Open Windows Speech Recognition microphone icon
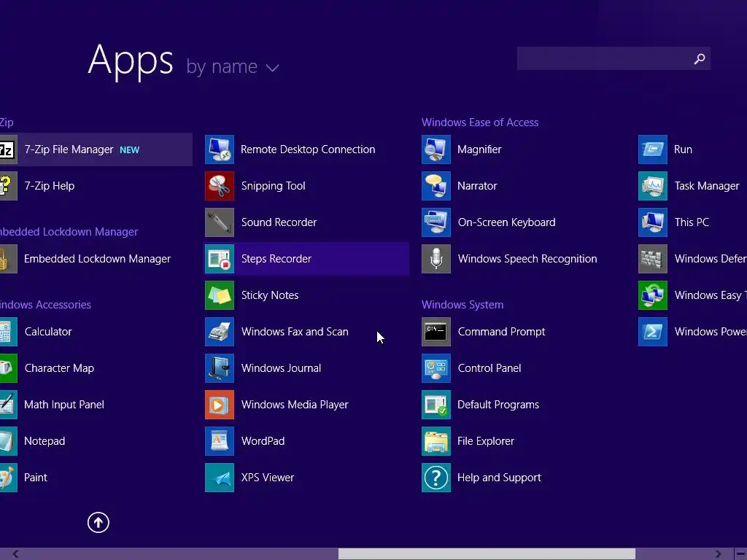The height and width of the screenshot is (560, 747). pos(436,259)
